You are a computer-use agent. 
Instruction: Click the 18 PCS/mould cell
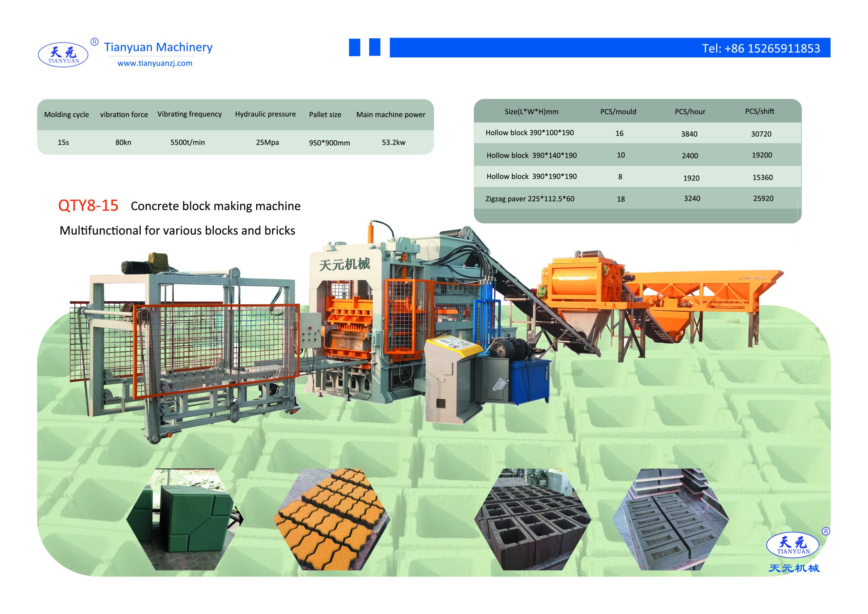(621, 199)
